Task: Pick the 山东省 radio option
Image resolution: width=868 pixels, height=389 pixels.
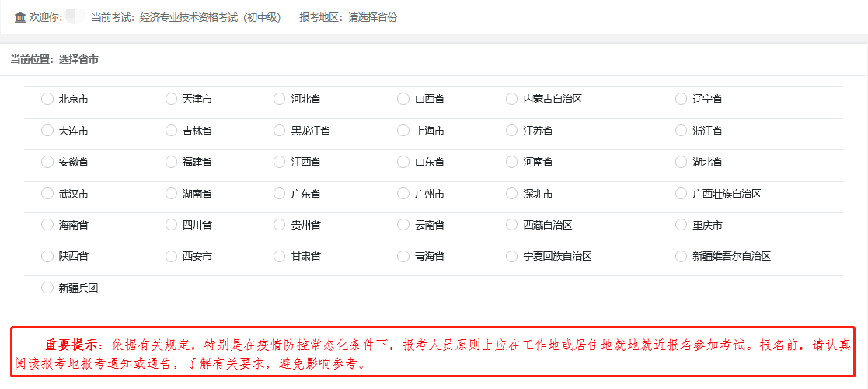Action: click(403, 162)
